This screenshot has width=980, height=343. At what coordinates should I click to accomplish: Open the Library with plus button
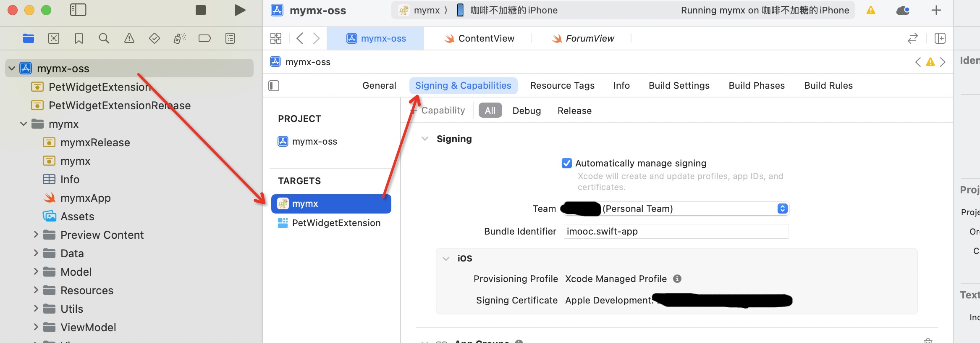[936, 10]
